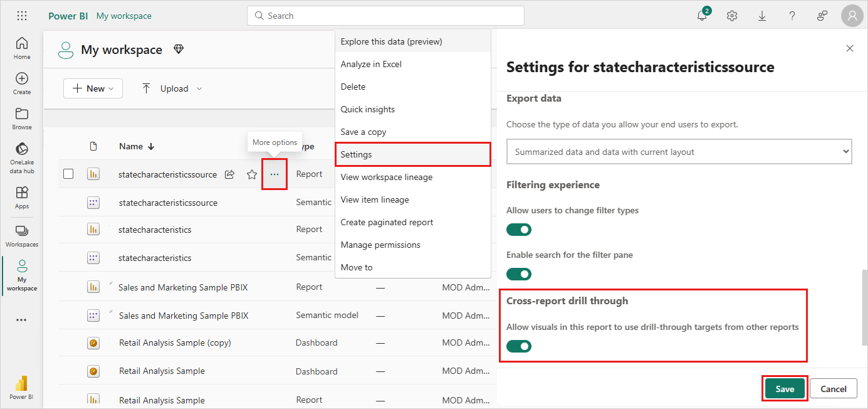Share the statecharacteristicssource report

[x=230, y=174]
